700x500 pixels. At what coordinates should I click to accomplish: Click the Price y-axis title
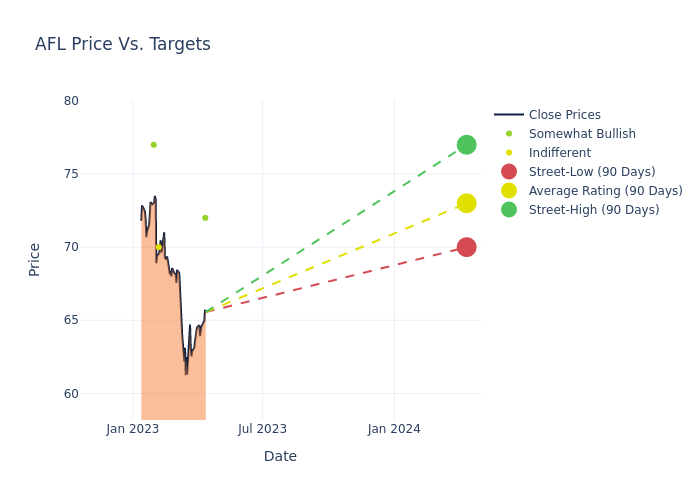tap(35, 259)
